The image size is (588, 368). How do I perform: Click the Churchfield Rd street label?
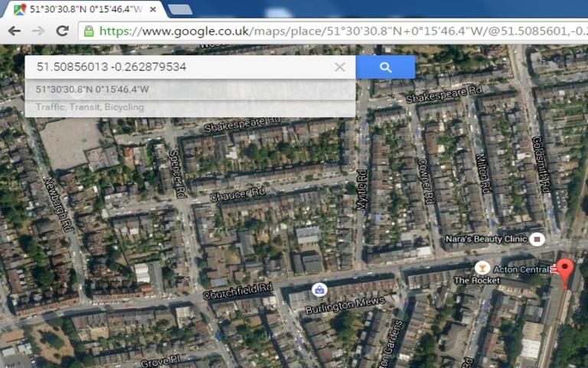click(237, 291)
